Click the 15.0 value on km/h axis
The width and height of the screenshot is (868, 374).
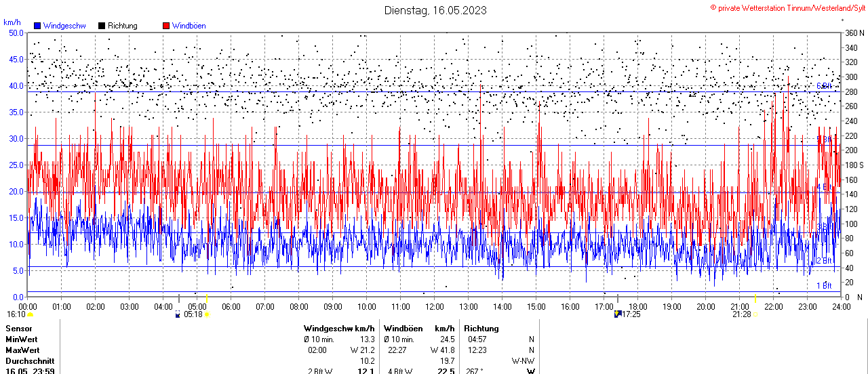[16, 217]
